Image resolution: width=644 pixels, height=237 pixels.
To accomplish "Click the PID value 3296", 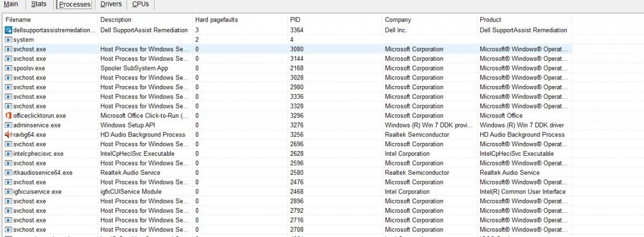I will [297, 116].
